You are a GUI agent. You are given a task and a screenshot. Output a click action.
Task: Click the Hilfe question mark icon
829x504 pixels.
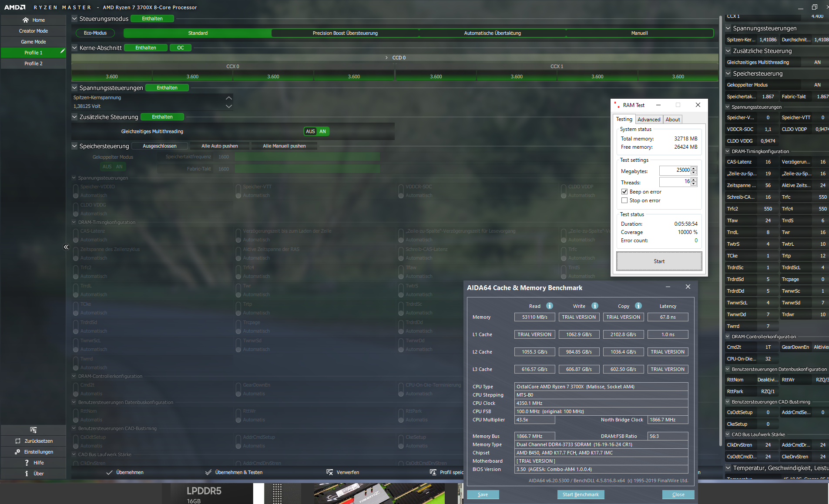tap(27, 463)
